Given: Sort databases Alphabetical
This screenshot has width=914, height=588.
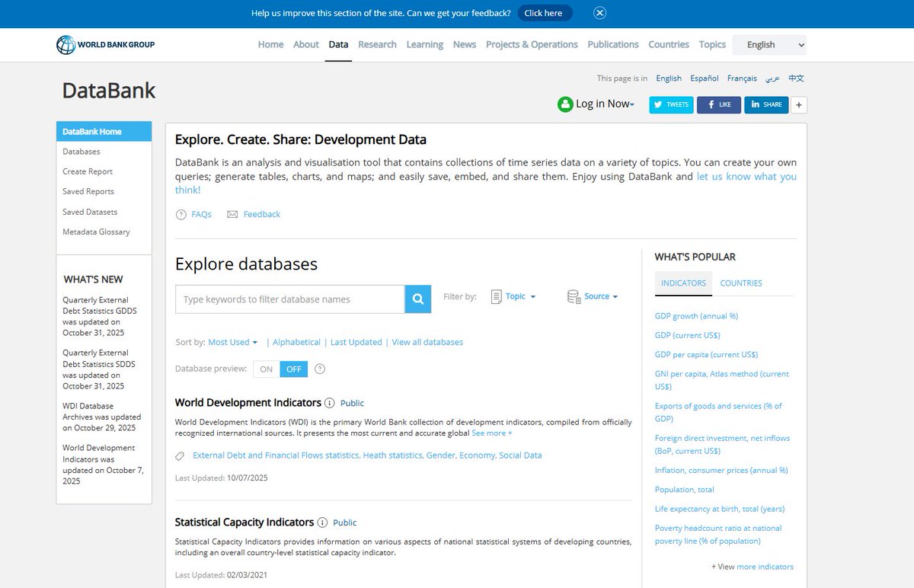Looking at the screenshot, I should (296, 343).
